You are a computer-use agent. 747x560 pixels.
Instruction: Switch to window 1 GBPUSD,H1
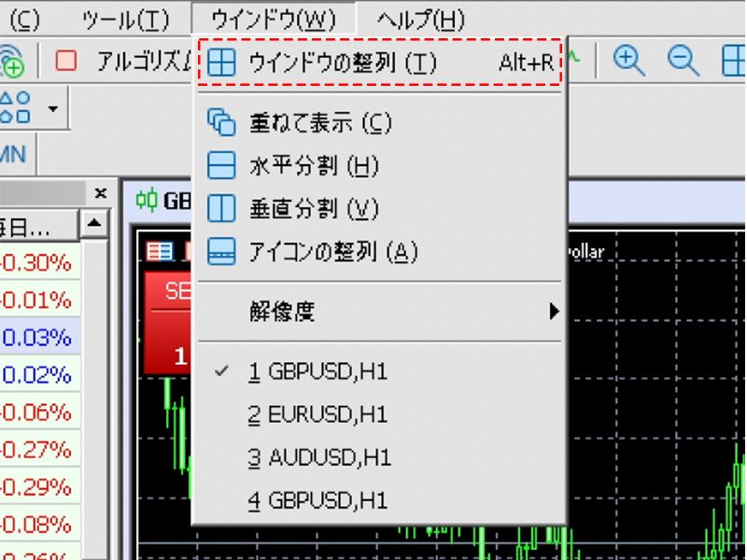click(x=380, y=371)
